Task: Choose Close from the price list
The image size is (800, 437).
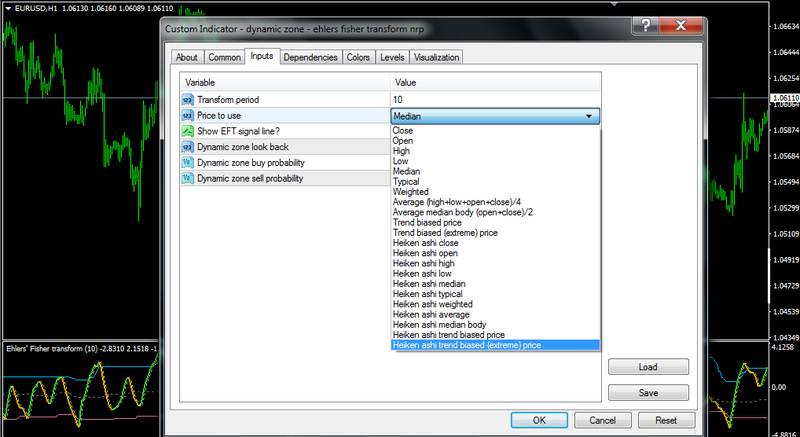Action: [495, 131]
